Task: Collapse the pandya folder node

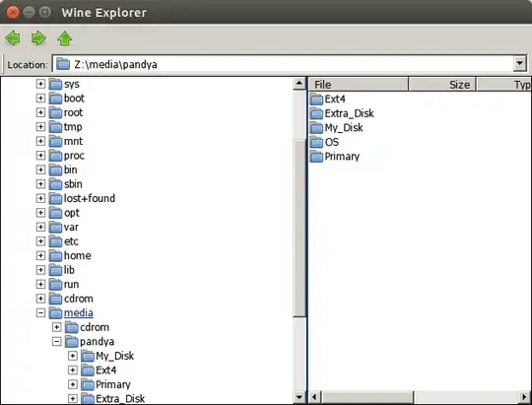Action: click(x=57, y=341)
